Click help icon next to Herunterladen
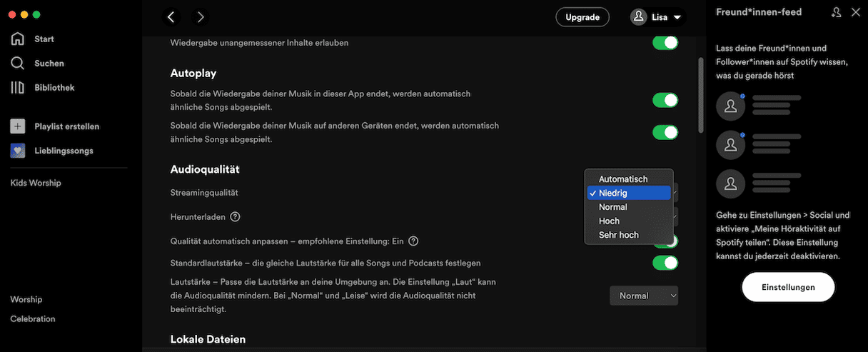The height and width of the screenshot is (352, 868). (x=235, y=217)
